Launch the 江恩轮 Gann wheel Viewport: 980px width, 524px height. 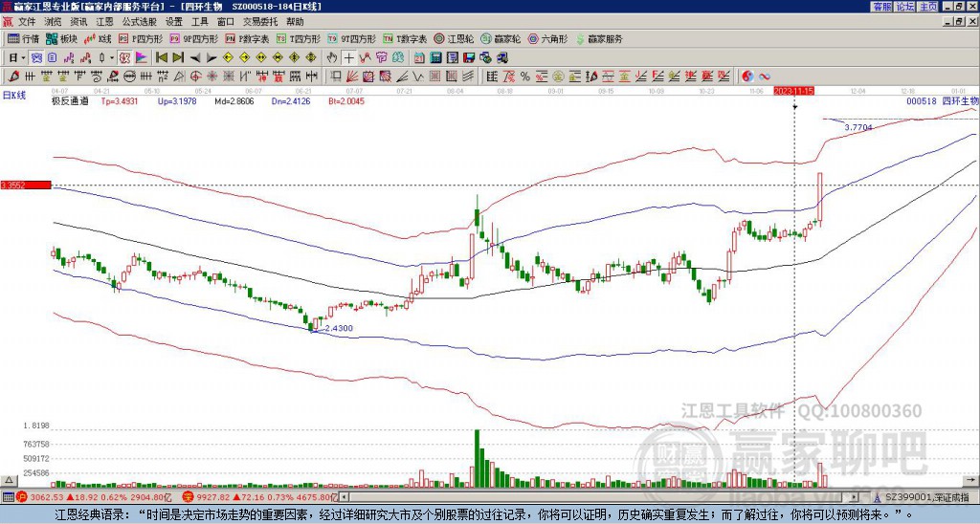coord(454,38)
